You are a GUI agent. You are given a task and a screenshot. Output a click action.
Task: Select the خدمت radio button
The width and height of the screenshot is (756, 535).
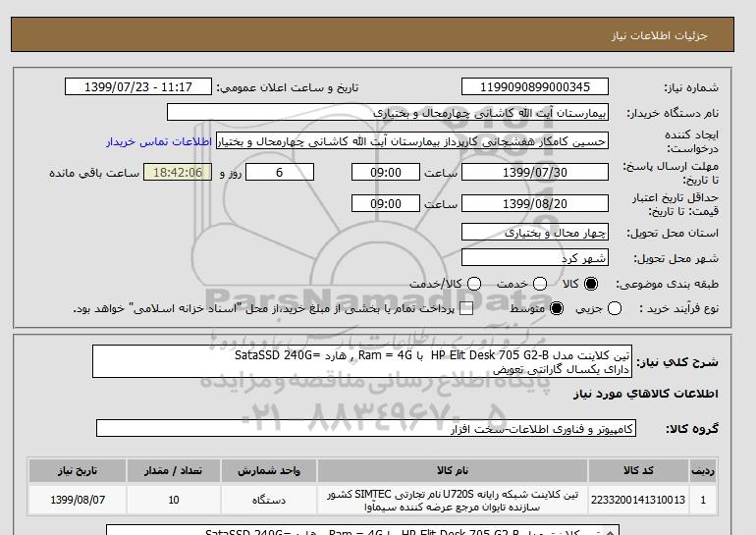[x=540, y=284]
